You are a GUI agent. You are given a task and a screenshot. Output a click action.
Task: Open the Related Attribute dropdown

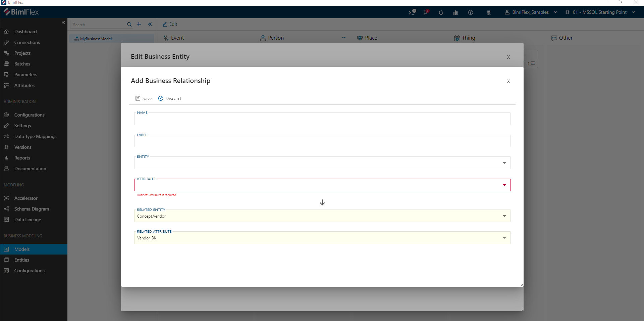point(504,238)
